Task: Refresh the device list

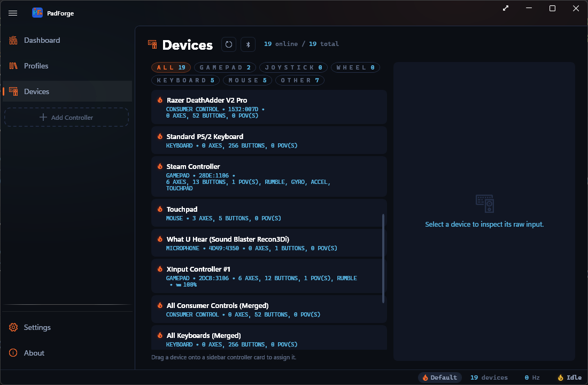Action: tap(228, 44)
